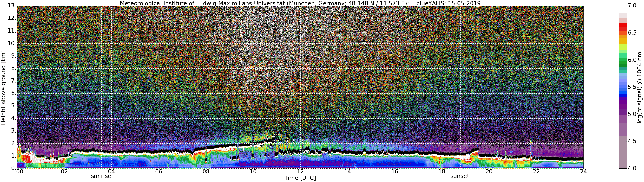Click the '7.0' colorbar tick label
Viewport: 644px width, 182px height.
tap(632, 6)
